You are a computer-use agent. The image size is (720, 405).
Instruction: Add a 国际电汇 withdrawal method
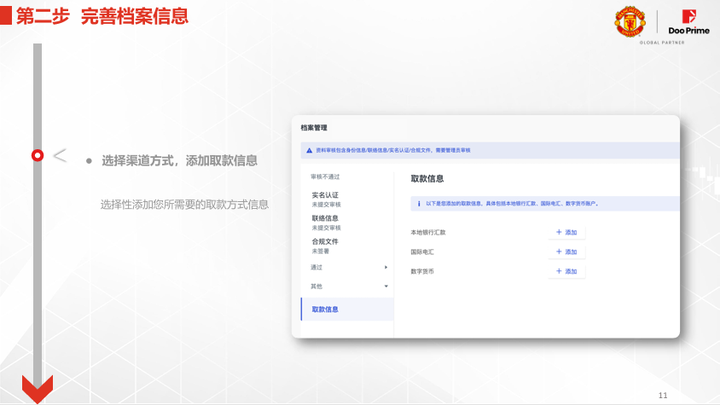[567, 252]
